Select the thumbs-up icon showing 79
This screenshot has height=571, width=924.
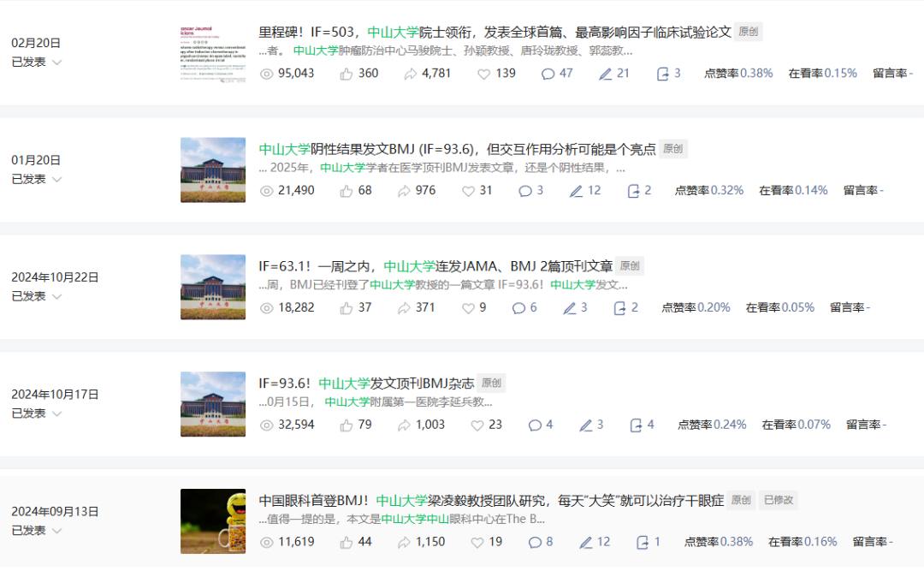pos(346,425)
